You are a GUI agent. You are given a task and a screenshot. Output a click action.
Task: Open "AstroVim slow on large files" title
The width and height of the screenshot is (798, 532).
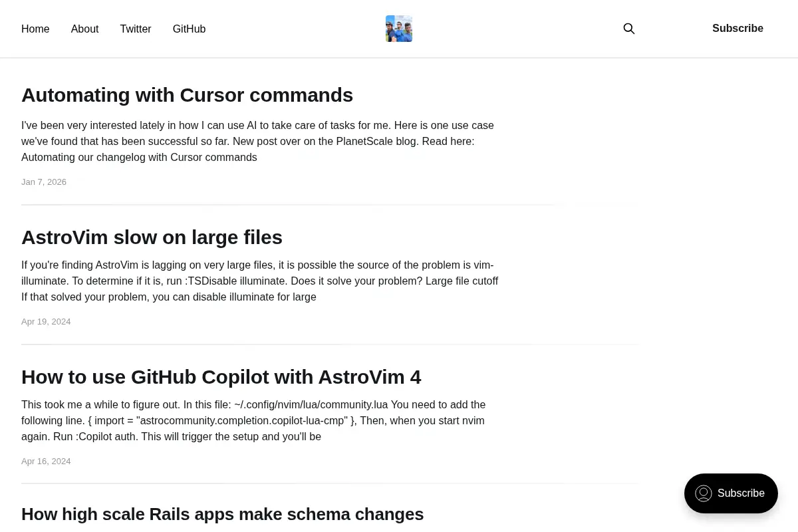point(152,237)
